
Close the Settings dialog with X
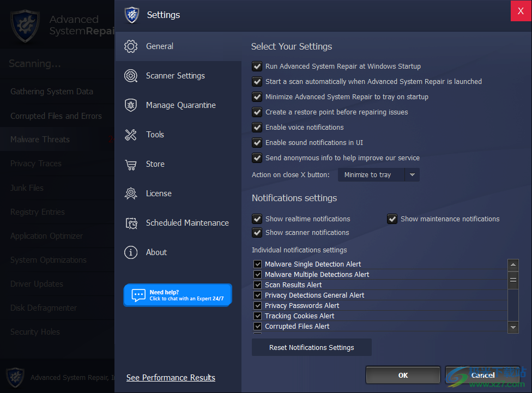pyautogui.click(x=521, y=11)
